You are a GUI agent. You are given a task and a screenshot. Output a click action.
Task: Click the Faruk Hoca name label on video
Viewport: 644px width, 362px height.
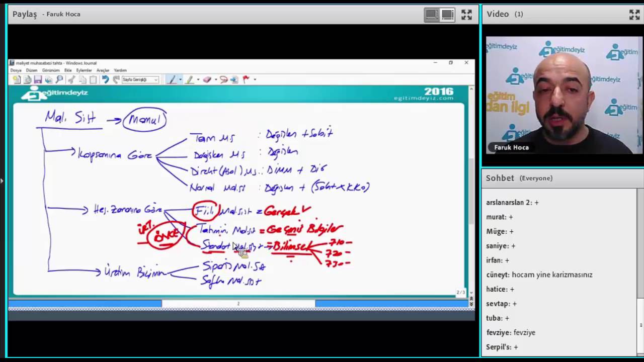(511, 147)
